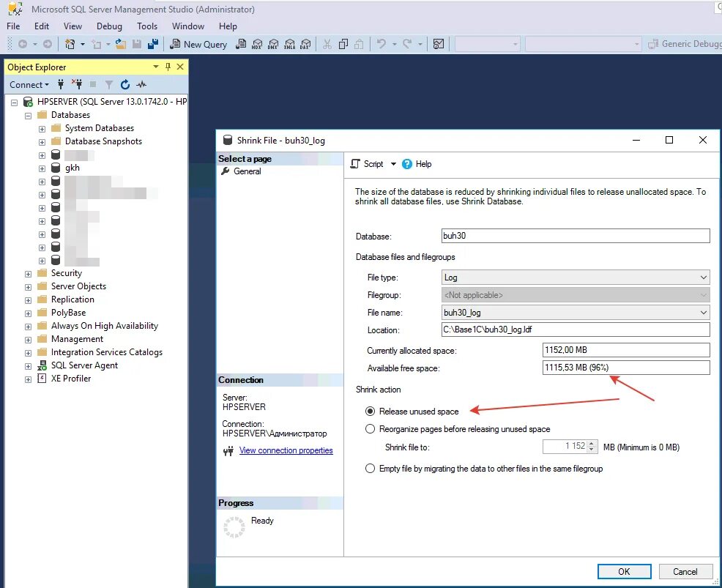Open the Window menu
Viewport: 722px width, 588px height.
pyautogui.click(x=188, y=26)
